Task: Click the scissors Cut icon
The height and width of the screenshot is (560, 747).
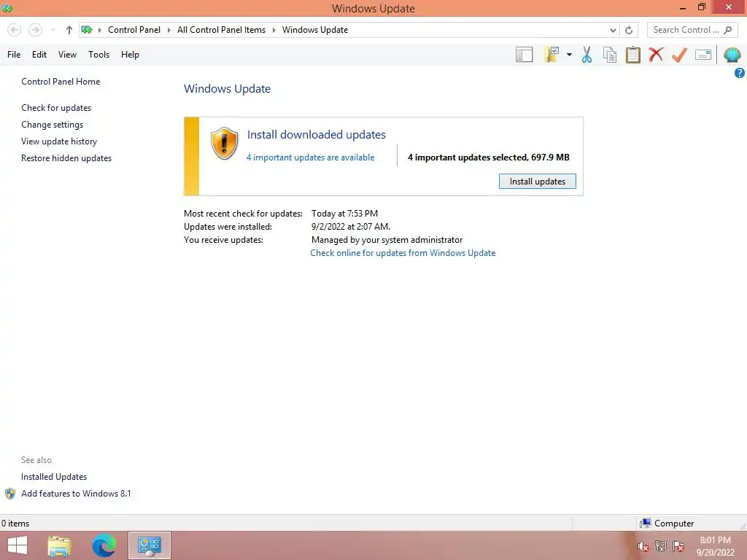Action: tap(587, 55)
